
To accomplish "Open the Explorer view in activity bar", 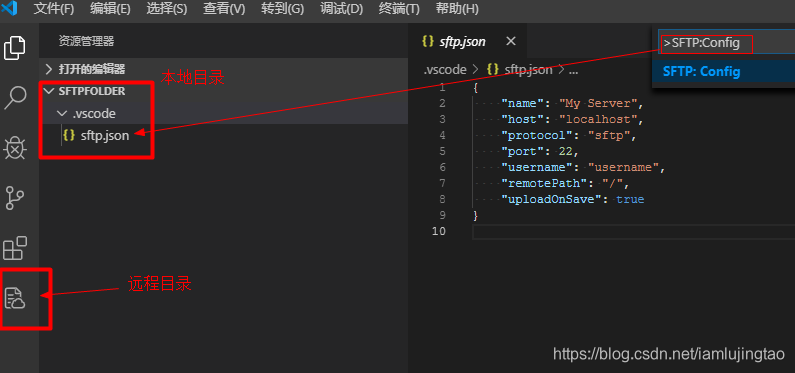I will (15, 48).
